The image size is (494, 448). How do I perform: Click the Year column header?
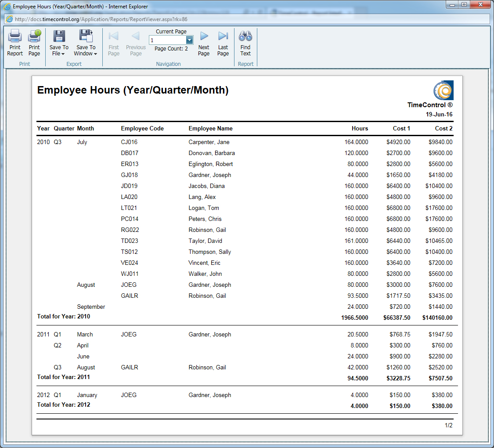[43, 129]
